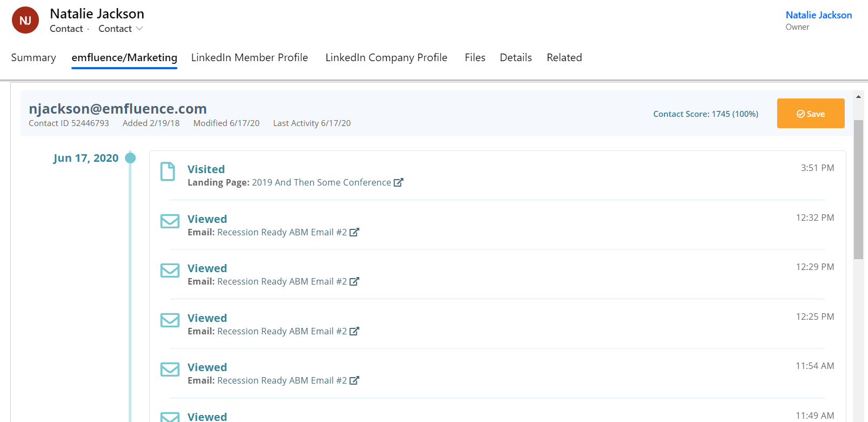Screen dimensions: 868x422
Task: Click the vertical scrollbar thumb
Action: (x=858, y=189)
